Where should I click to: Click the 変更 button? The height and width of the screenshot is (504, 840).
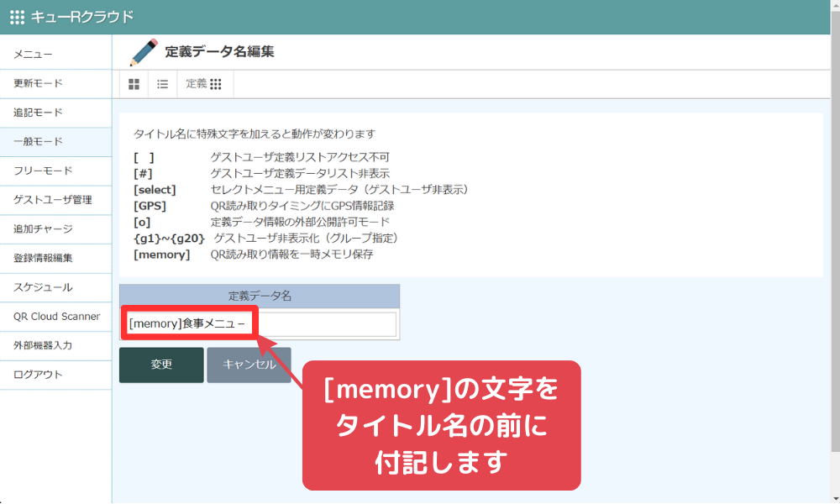point(161,365)
